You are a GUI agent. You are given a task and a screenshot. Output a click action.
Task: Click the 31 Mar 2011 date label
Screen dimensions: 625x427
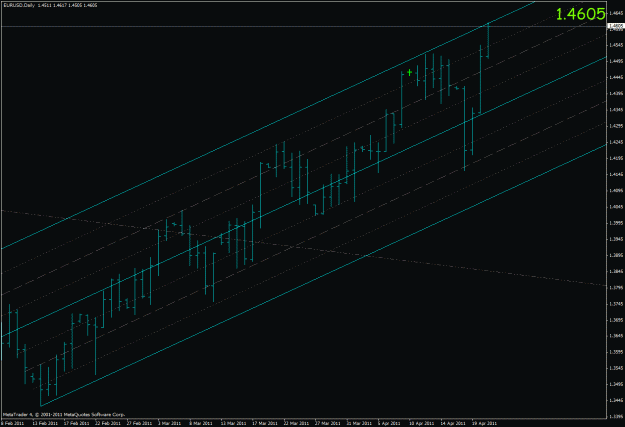coord(359,423)
